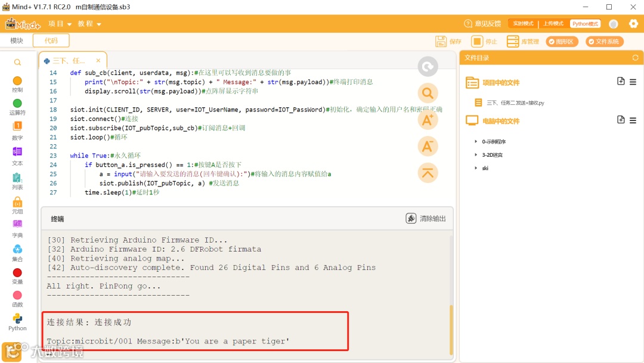
Task: Open the library manager (库管理)
Action: click(x=522, y=42)
